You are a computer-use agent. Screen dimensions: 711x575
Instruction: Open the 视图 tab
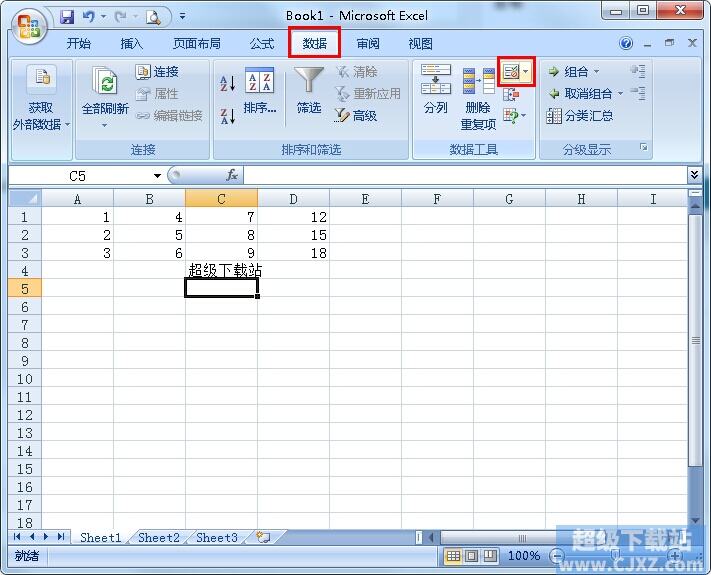420,44
